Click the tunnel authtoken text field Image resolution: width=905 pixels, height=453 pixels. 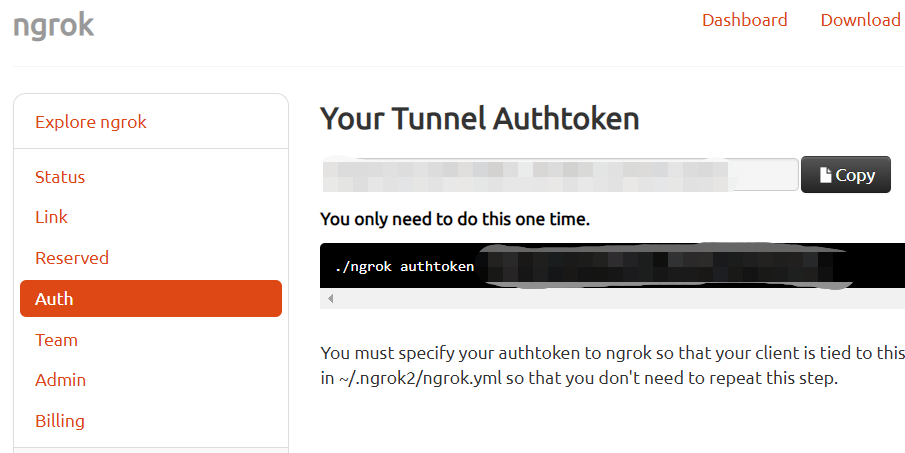(x=558, y=174)
